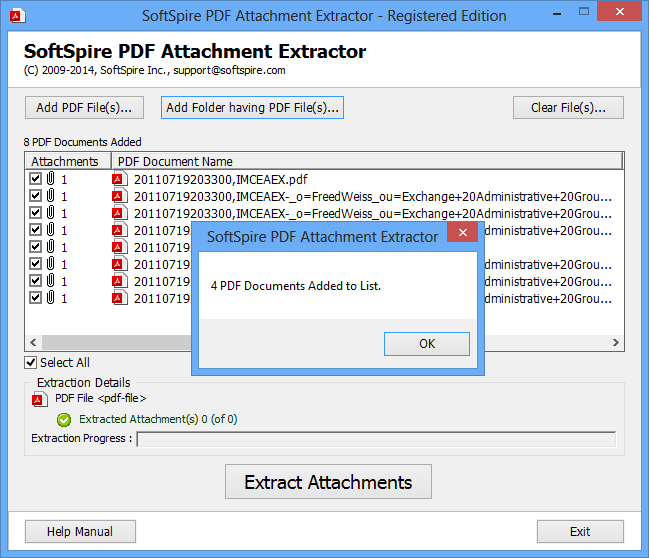Click PDF icon of 20110719203300,IMCEAEX.pdf row
This screenshot has height=558, width=649.
pos(119,179)
